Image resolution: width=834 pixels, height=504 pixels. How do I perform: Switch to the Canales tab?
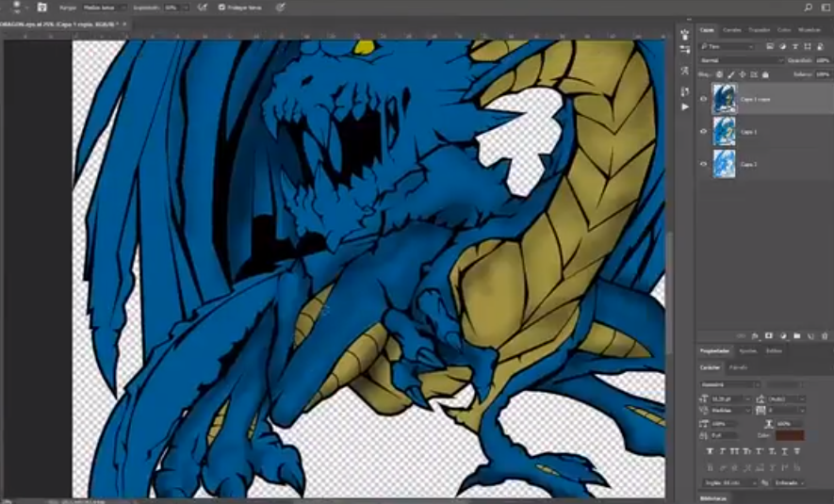coord(732,30)
